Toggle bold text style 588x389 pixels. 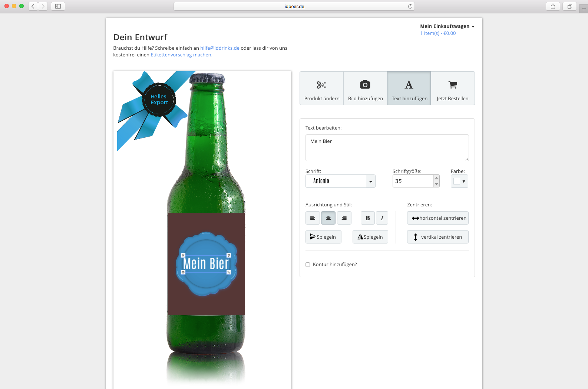[367, 218]
